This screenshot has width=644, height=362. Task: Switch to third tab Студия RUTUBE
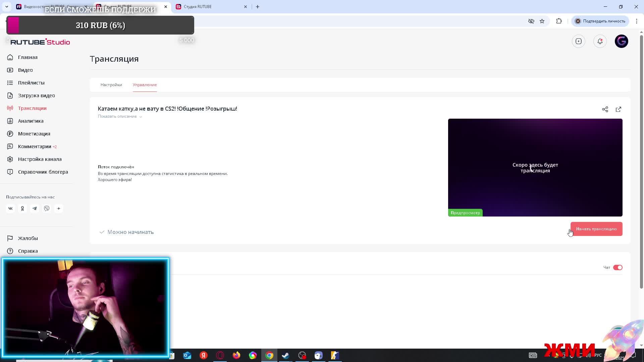[x=211, y=7]
